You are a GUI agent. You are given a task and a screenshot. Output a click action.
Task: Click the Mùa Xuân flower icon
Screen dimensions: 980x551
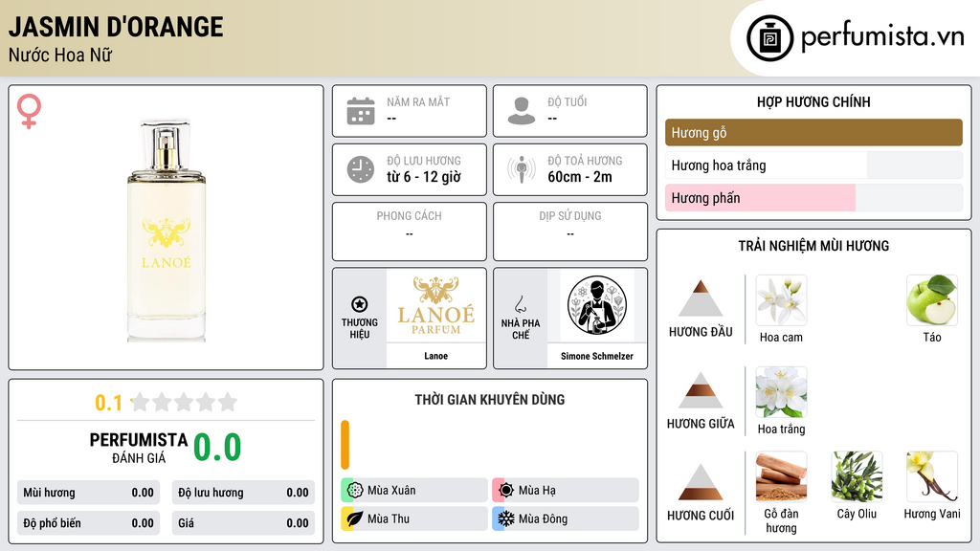(x=355, y=490)
